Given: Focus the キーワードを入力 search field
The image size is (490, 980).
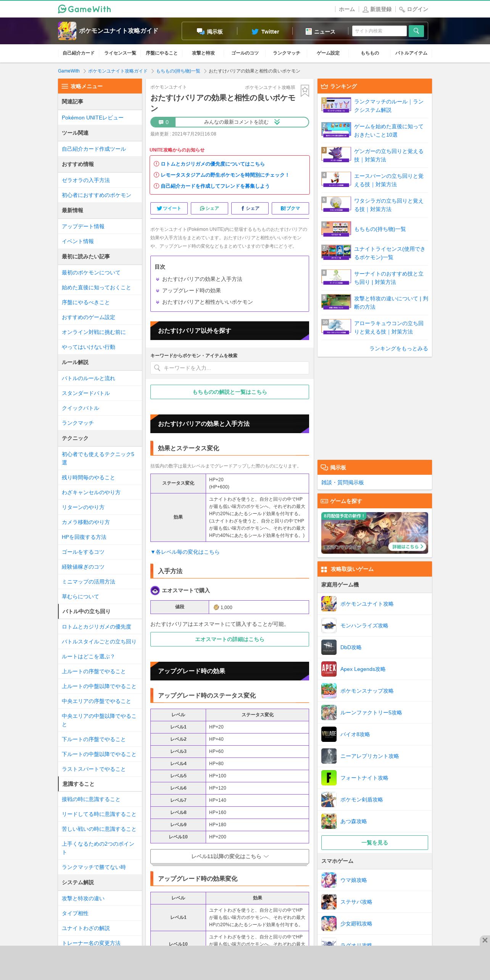Looking at the screenshot, I should point(230,368).
